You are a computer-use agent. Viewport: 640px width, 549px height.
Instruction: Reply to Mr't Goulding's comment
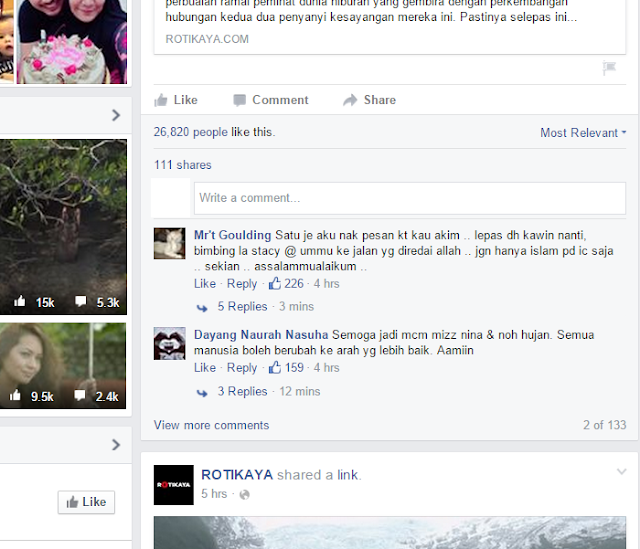click(x=242, y=284)
